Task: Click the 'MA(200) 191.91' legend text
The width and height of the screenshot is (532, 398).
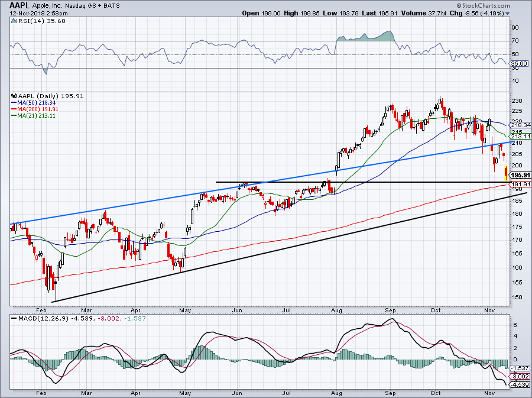Action: [x=38, y=109]
